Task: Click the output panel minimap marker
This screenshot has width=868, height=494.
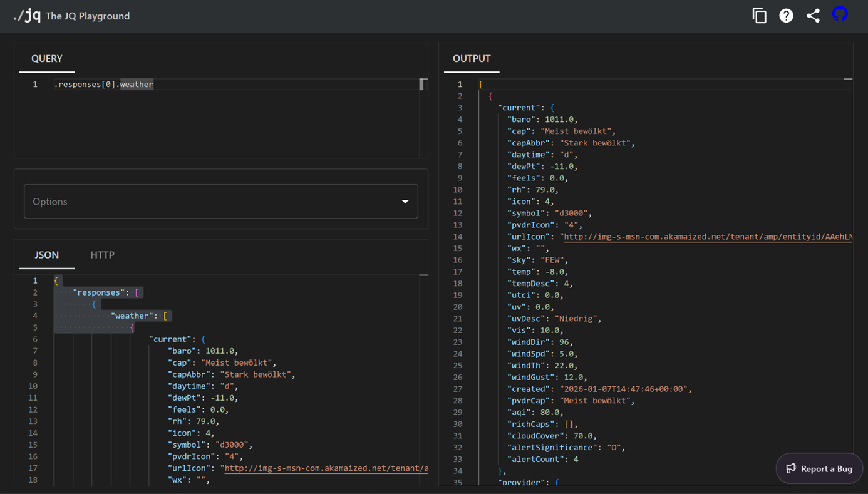Action: click(848, 80)
